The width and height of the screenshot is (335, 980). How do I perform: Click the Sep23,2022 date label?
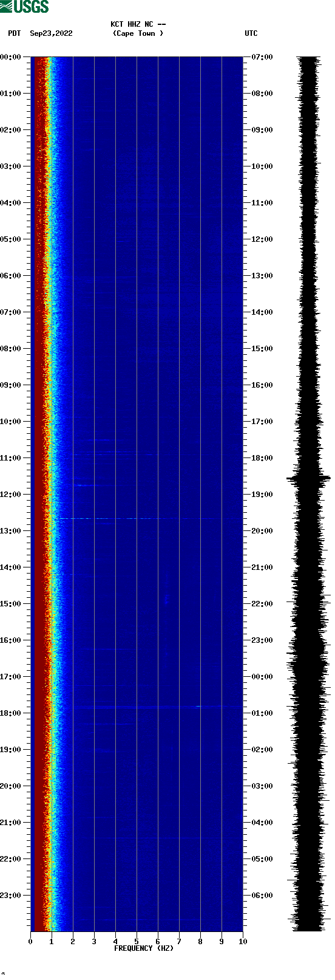[x=51, y=33]
